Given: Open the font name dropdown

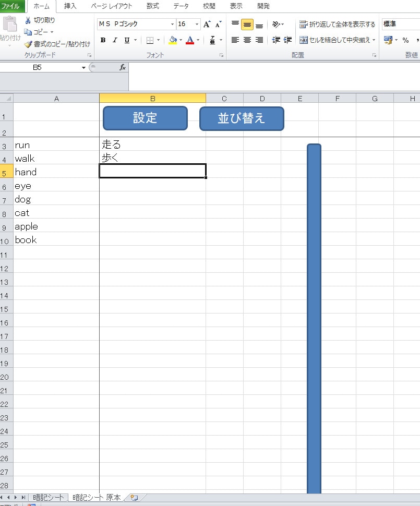Looking at the screenshot, I should coord(172,24).
